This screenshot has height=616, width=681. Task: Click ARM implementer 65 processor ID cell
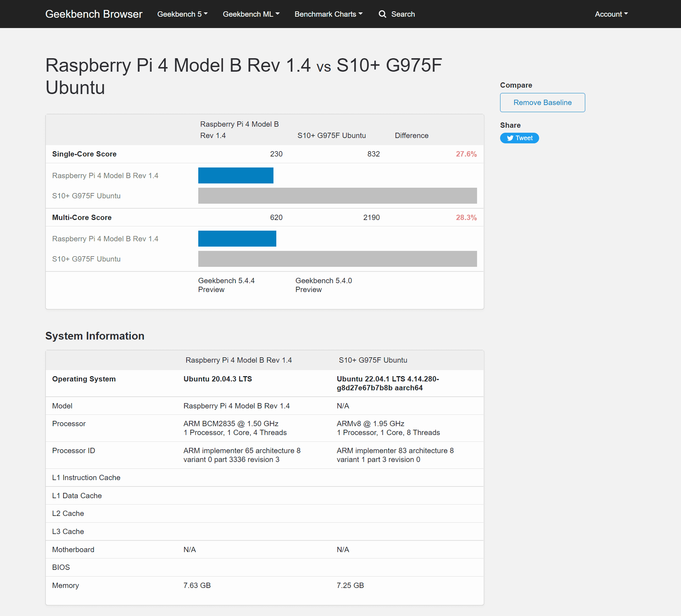pos(242,455)
